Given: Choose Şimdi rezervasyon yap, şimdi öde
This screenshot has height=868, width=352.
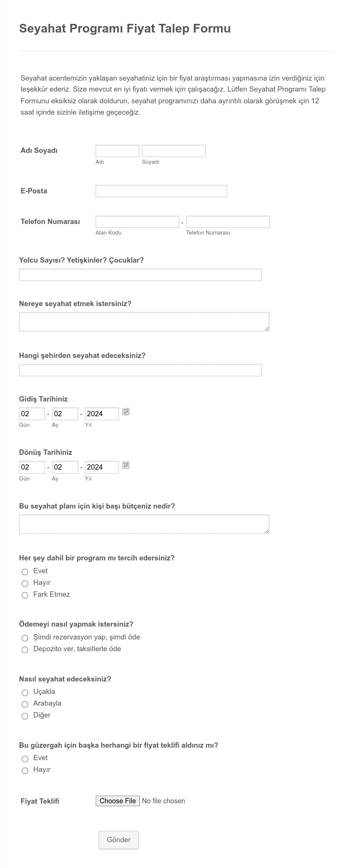Looking at the screenshot, I should 25,638.
